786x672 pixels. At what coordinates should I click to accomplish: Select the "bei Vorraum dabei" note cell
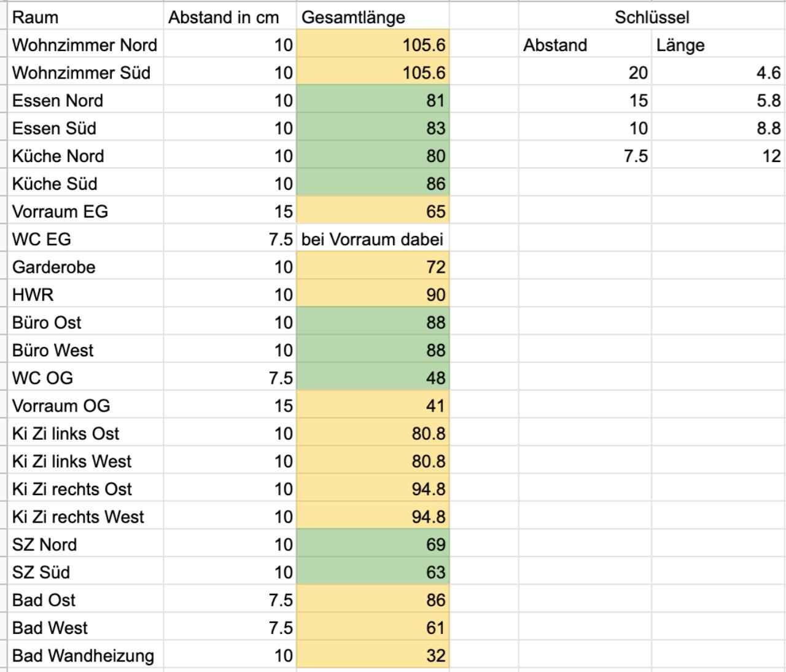click(372, 239)
